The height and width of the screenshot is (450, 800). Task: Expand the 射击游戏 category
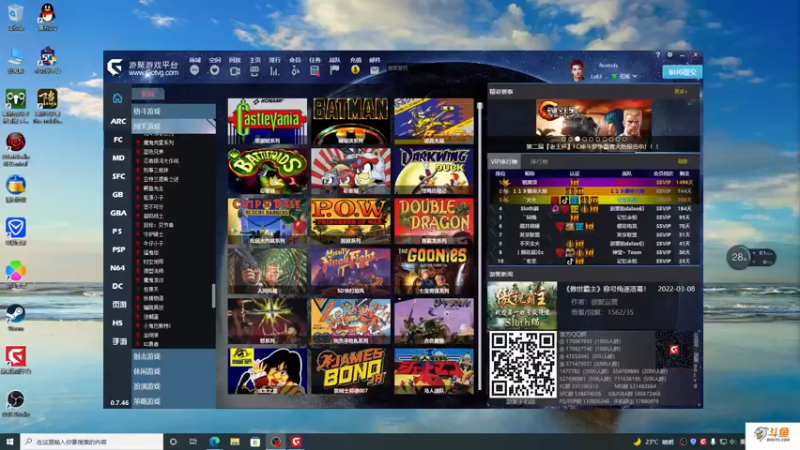click(x=173, y=357)
